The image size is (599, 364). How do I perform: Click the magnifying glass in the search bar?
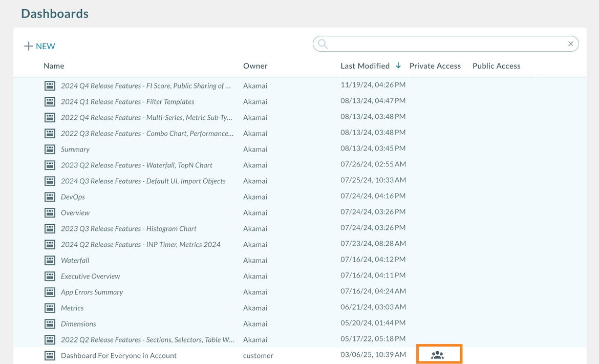[x=323, y=44]
